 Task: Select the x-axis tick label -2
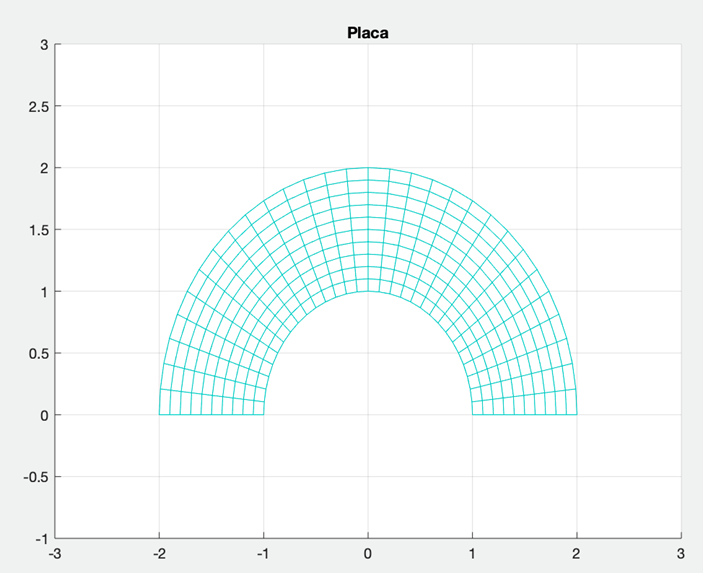pyautogui.click(x=159, y=553)
